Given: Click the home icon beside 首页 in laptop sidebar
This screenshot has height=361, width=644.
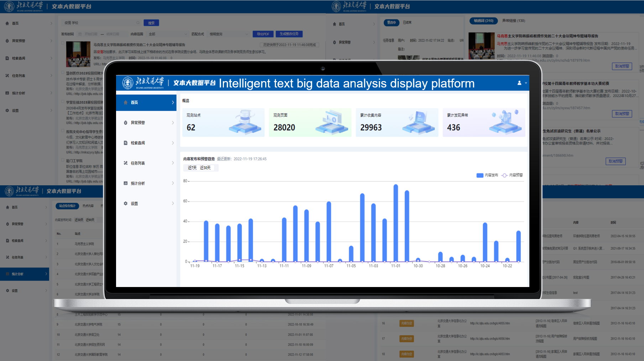Looking at the screenshot, I should pyautogui.click(x=125, y=102).
